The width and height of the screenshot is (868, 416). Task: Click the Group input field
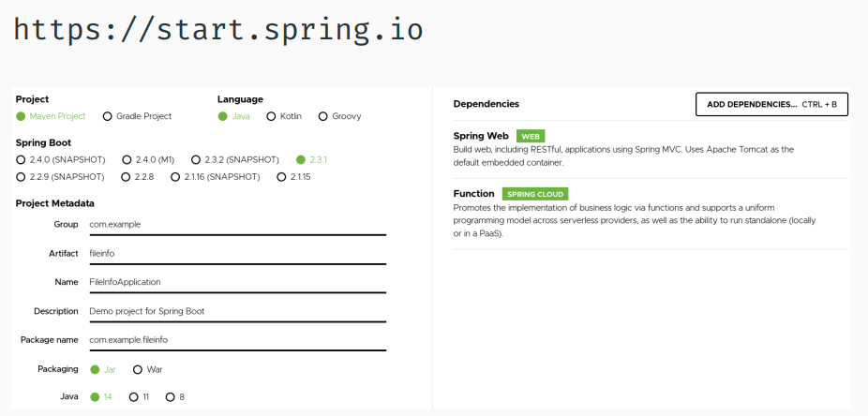click(236, 225)
